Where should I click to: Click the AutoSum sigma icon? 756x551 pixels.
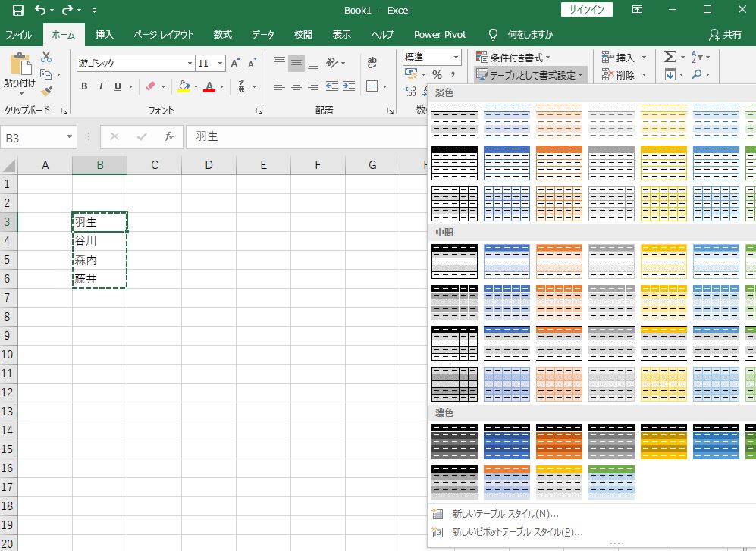coord(670,57)
